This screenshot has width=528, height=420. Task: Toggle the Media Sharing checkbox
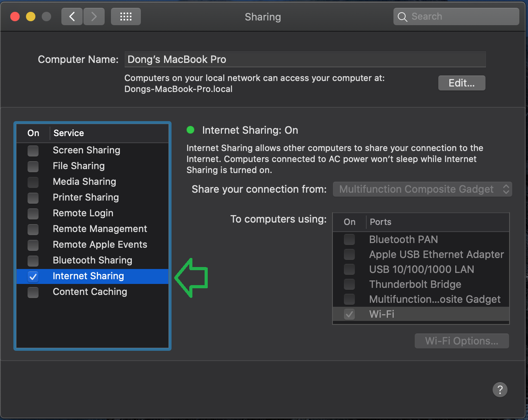click(33, 182)
